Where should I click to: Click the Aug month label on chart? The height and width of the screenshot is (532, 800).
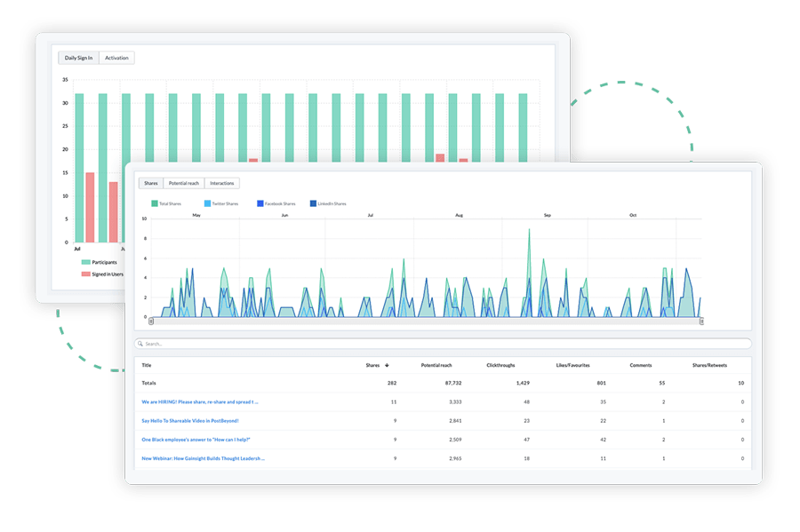click(x=459, y=216)
